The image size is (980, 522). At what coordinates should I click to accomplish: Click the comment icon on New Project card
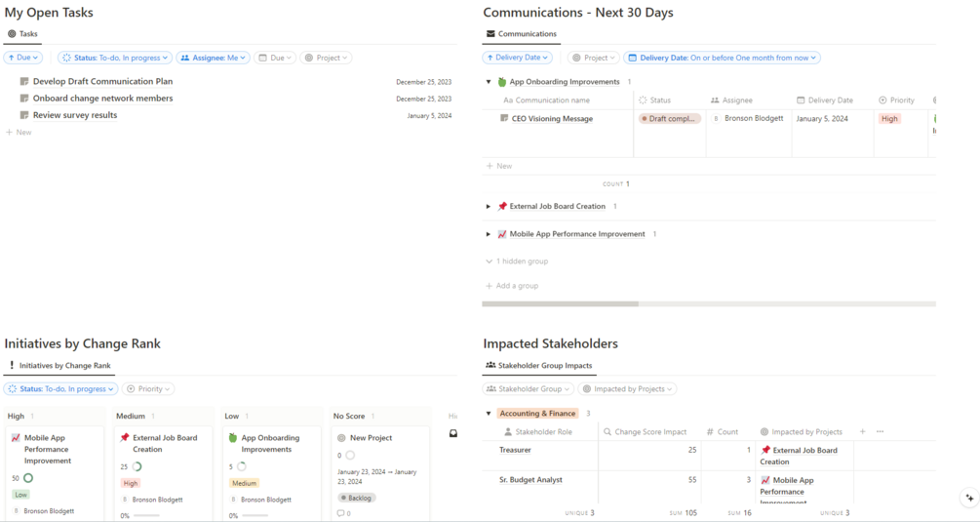click(x=340, y=513)
